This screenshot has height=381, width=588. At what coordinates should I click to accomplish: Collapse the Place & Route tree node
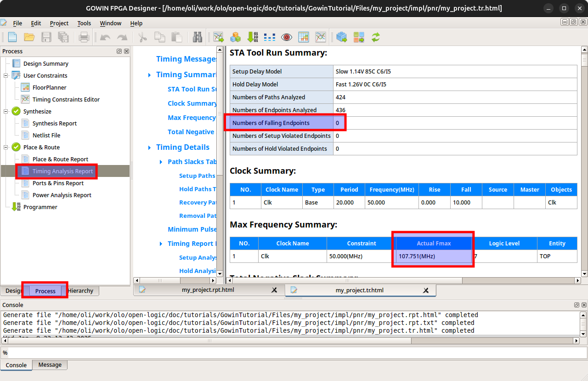tap(6, 147)
